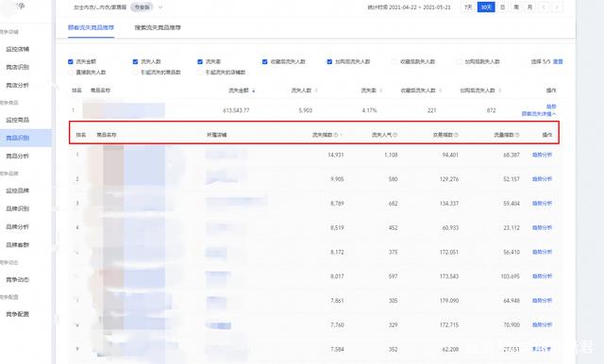Collapse the 顾客流失详情 expander
The width and height of the screenshot is (604, 364).
[x=539, y=114]
